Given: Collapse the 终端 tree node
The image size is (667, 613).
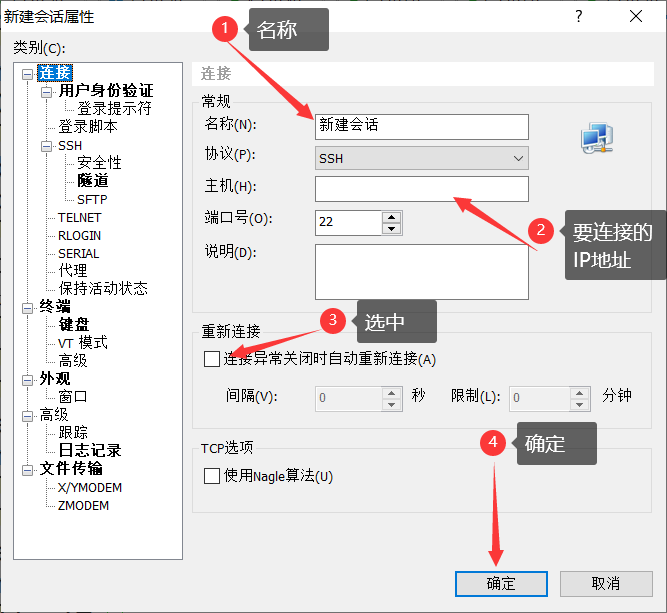Looking at the screenshot, I should point(27,308).
